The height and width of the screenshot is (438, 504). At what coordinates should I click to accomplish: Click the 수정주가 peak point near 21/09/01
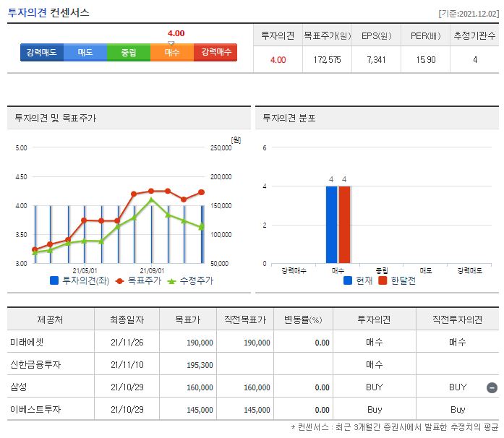click(x=151, y=200)
